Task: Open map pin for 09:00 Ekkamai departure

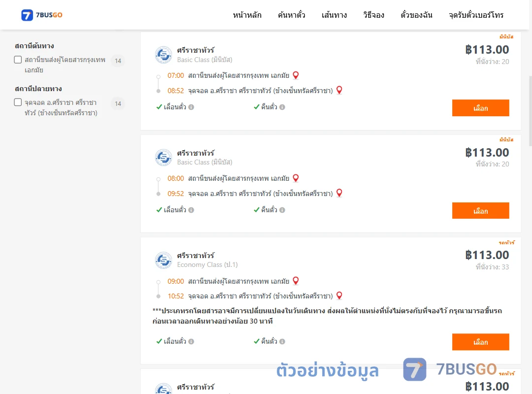Action: pyautogui.click(x=296, y=281)
